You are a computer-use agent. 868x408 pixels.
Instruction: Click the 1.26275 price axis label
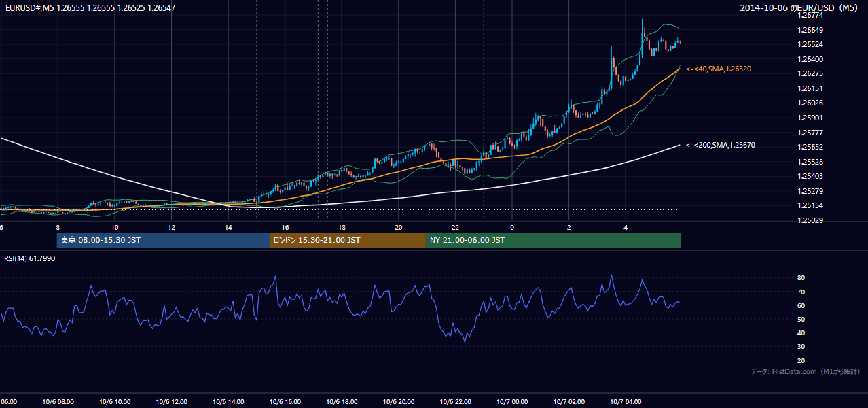(x=810, y=73)
